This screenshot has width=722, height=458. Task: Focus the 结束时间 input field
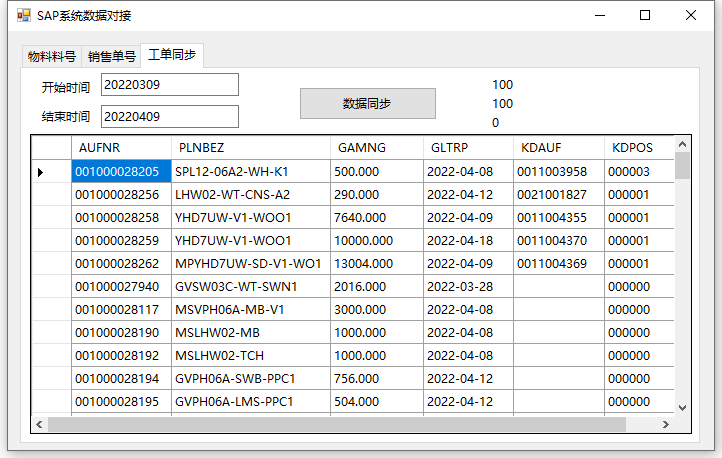tap(169, 117)
